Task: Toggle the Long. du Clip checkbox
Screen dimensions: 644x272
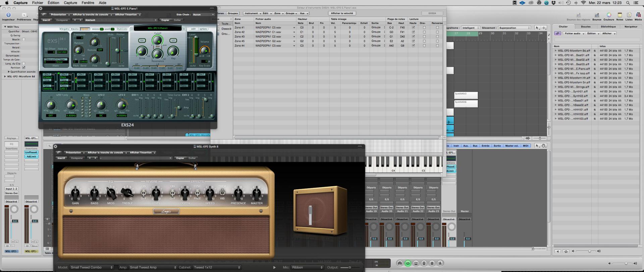Action: pyautogui.click(x=23, y=64)
